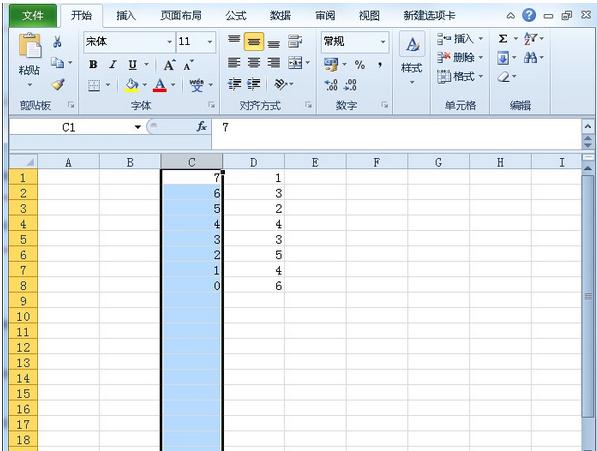Increase indent
Image resolution: width=597 pixels, height=451 pixels.
[x=254, y=84]
